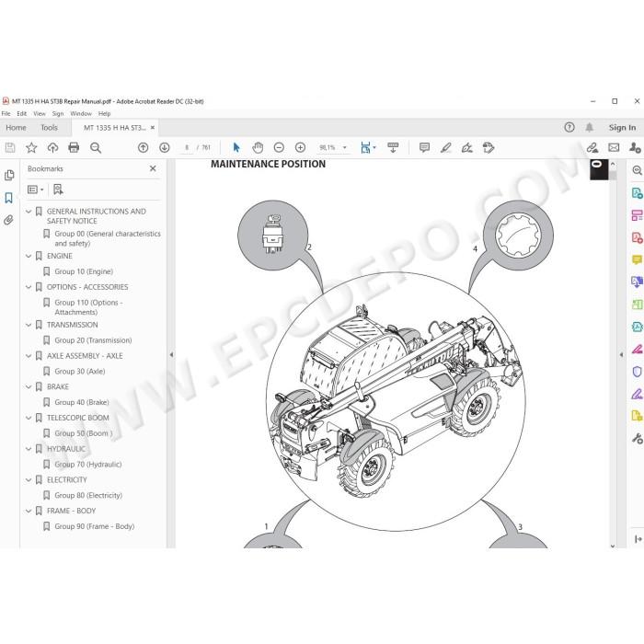Open protect shield tool in right pane
The image size is (644, 644).
(637, 372)
